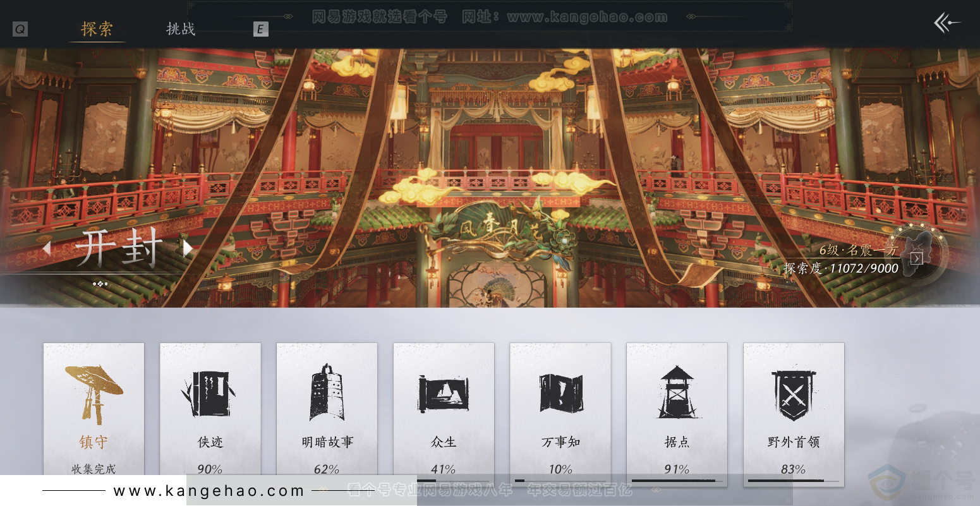Open the 万事知 card label
This screenshot has width=980, height=506.
560,442
